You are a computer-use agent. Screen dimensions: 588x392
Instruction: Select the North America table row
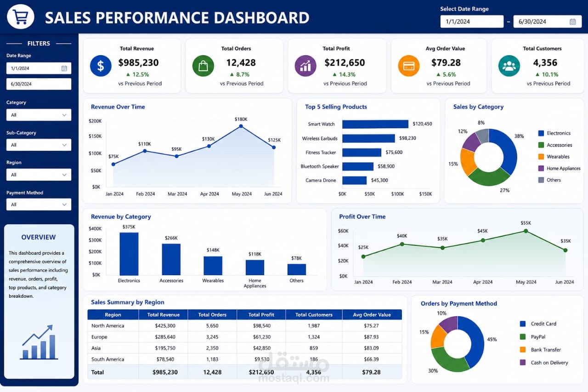[245, 326]
